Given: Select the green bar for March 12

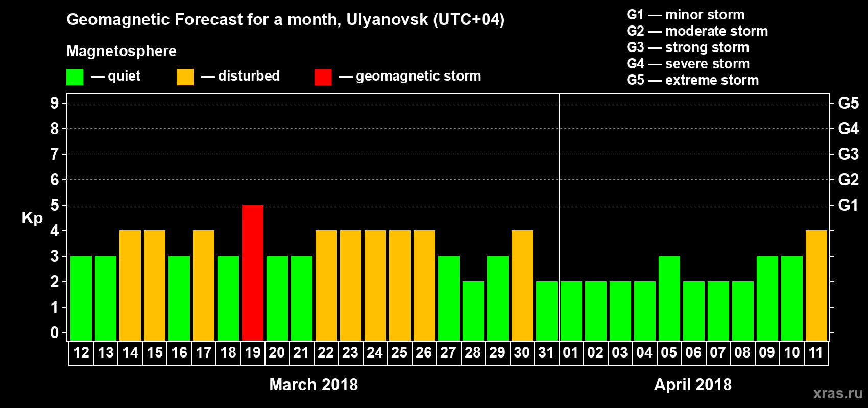Looking at the screenshot, I should (81, 298).
